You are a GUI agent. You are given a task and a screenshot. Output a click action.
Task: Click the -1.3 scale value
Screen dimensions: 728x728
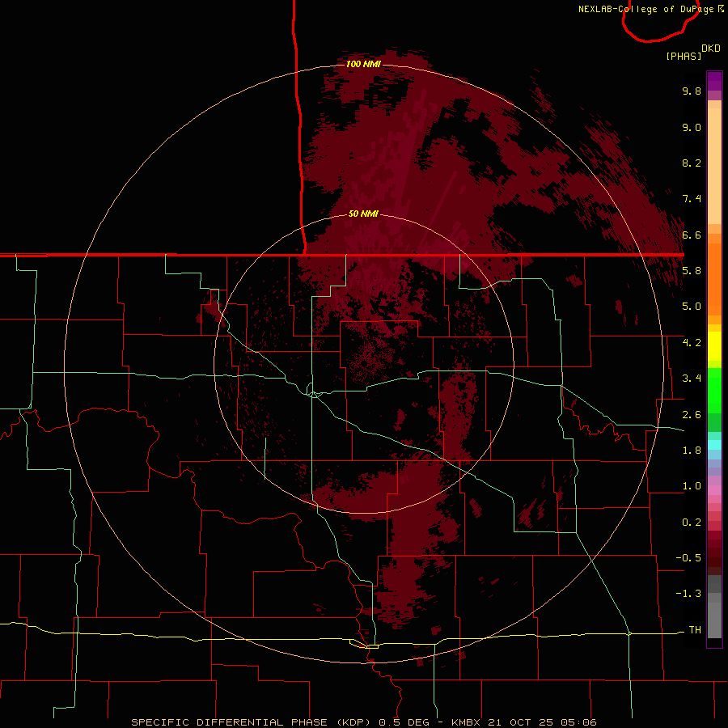coord(688,594)
